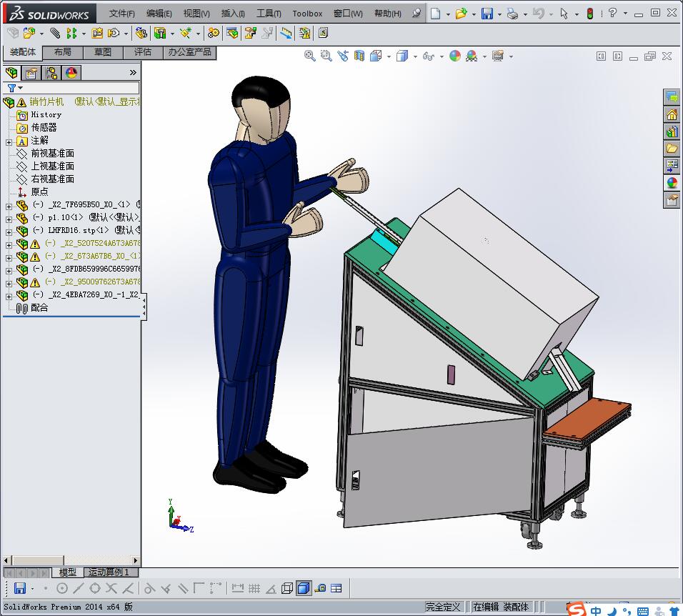Open the 文件(F) menu
683x616 pixels.
[x=121, y=14]
